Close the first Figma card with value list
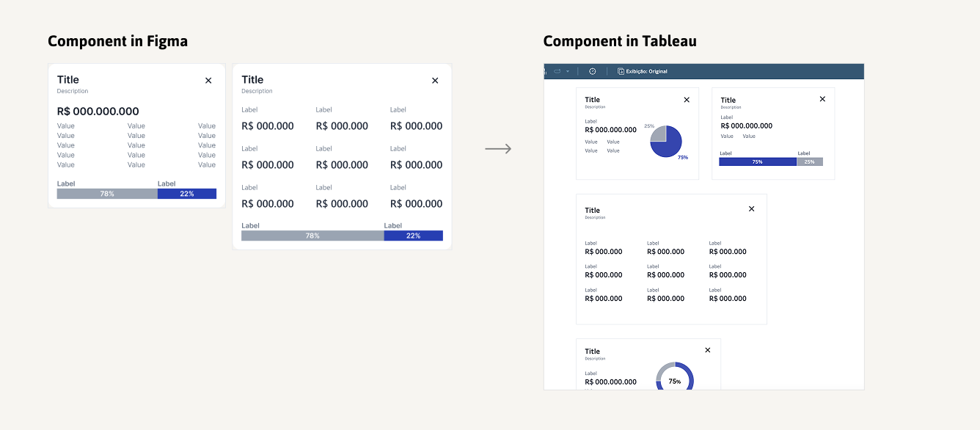This screenshot has height=430, width=980. click(208, 81)
